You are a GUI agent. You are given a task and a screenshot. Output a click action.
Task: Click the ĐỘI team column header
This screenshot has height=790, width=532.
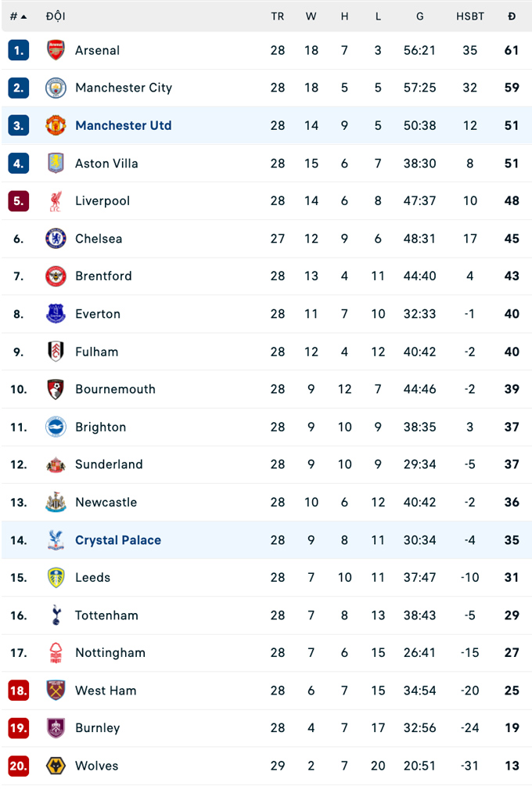[x=56, y=16]
